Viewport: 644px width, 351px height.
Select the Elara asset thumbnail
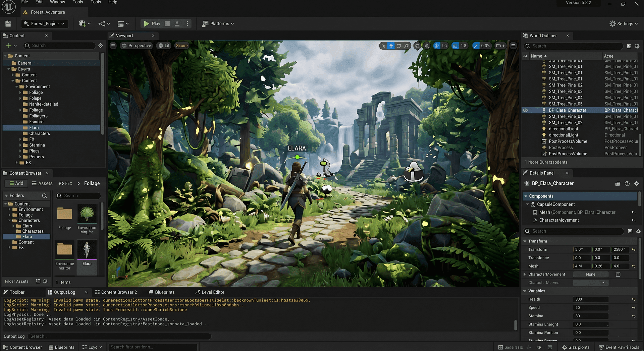pyautogui.click(x=87, y=250)
